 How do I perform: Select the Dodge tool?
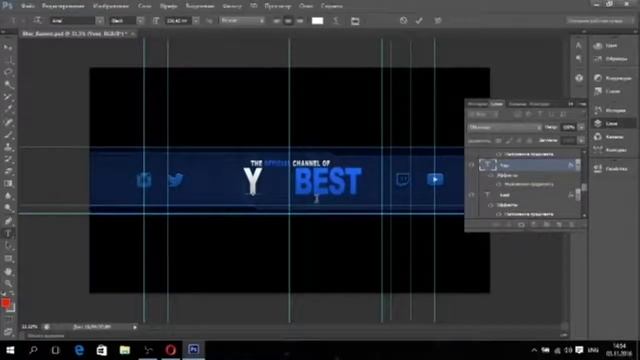click(8, 208)
